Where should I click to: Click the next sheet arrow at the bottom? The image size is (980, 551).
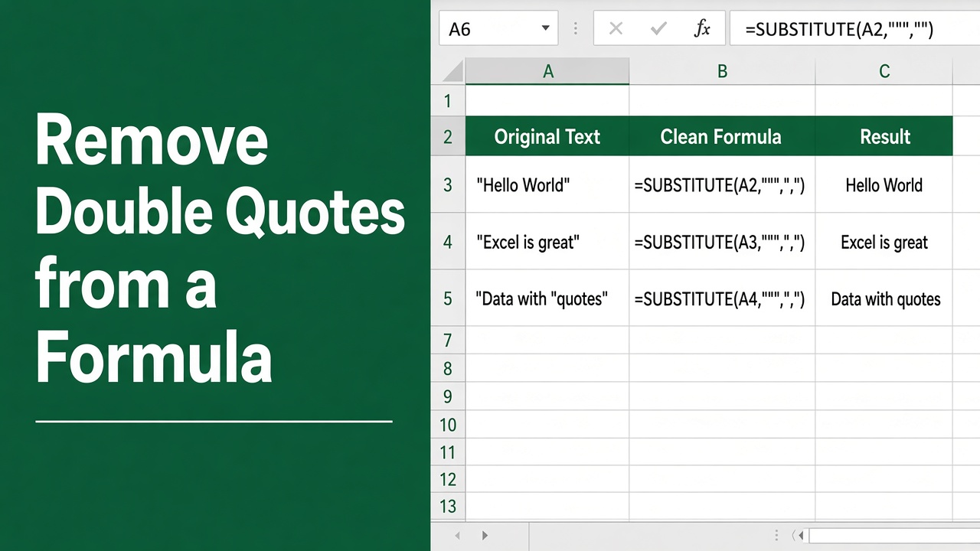coord(485,536)
